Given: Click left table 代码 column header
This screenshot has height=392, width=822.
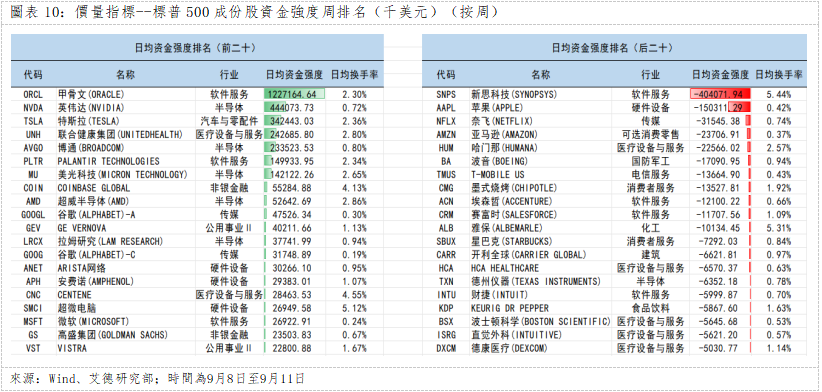Looking at the screenshot, I should (x=33, y=74).
